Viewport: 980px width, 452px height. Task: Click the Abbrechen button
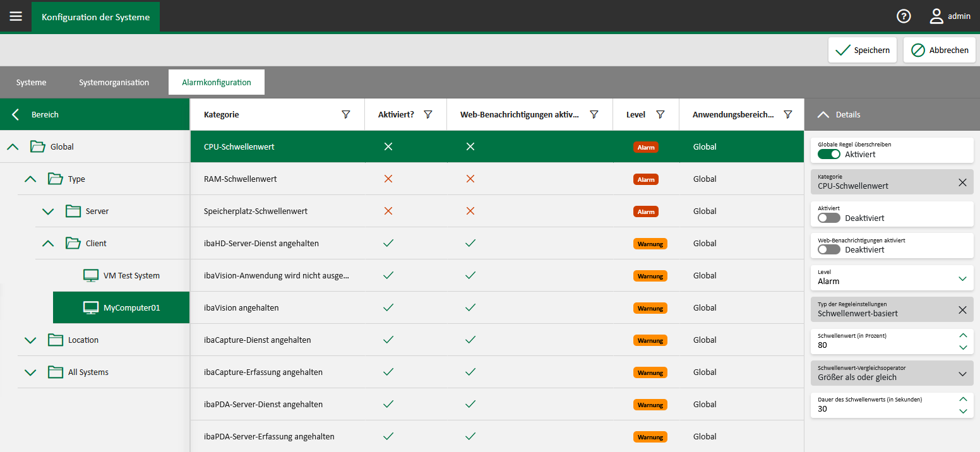pyautogui.click(x=940, y=51)
